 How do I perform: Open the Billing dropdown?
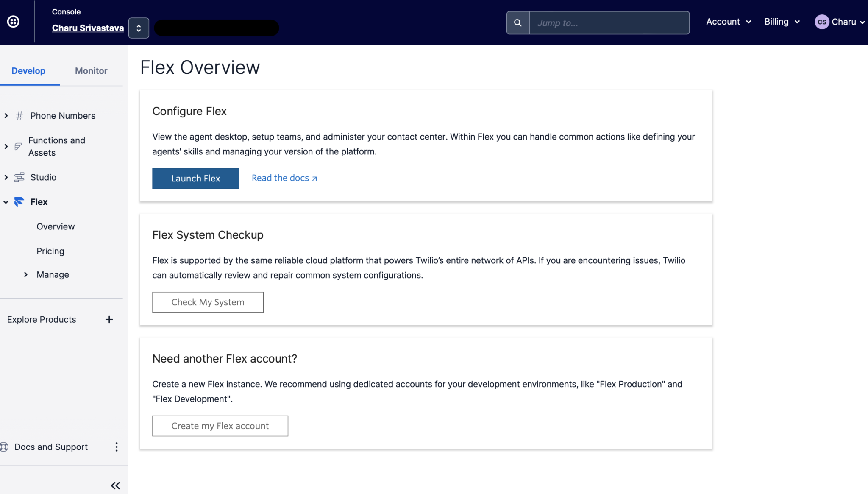tap(781, 21)
